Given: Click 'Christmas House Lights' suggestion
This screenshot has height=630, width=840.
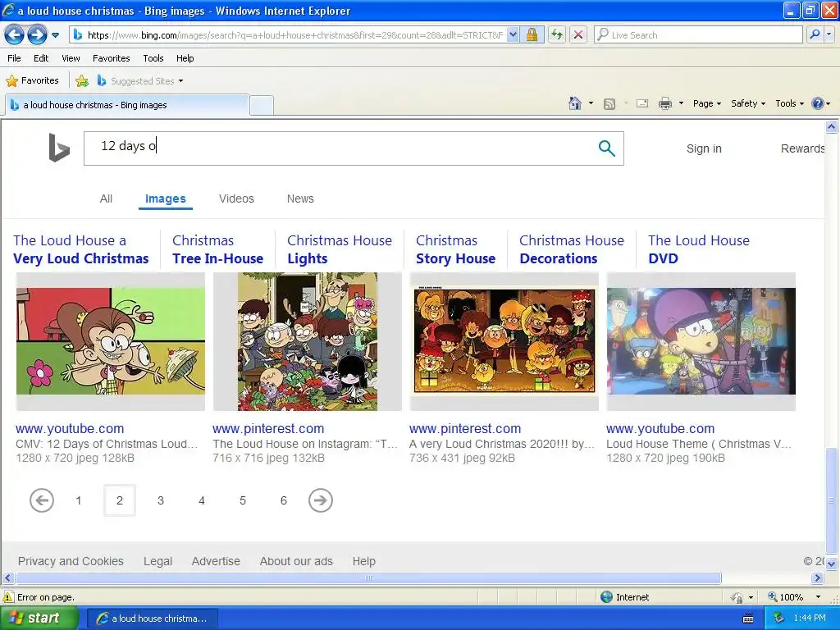Looking at the screenshot, I should pos(339,249).
